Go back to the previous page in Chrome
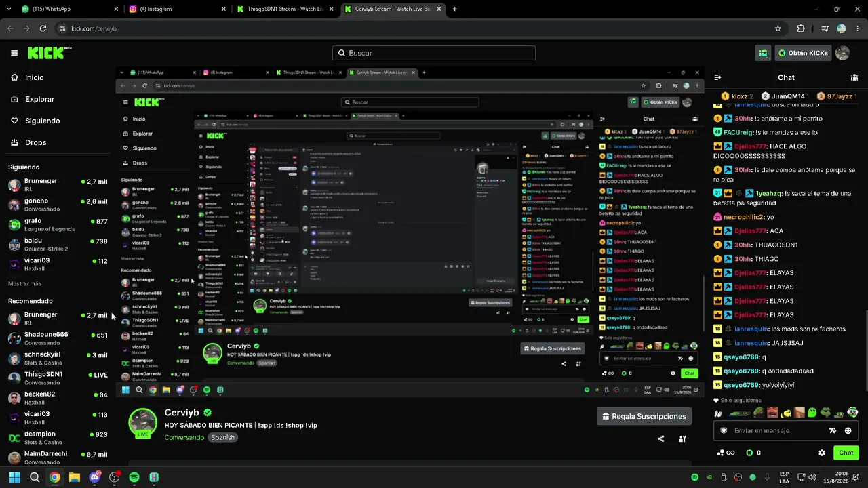The height and width of the screenshot is (488, 868). pyautogui.click(x=10, y=28)
